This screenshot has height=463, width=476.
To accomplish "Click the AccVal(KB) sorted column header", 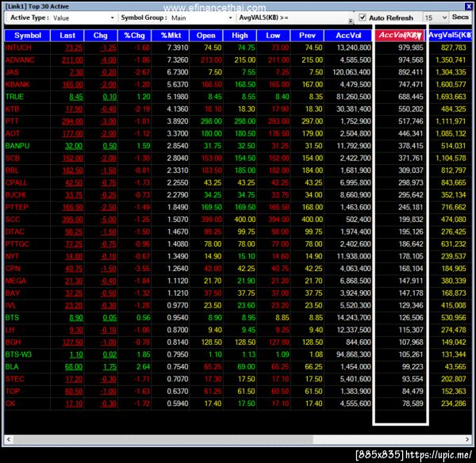I will 400,36.
